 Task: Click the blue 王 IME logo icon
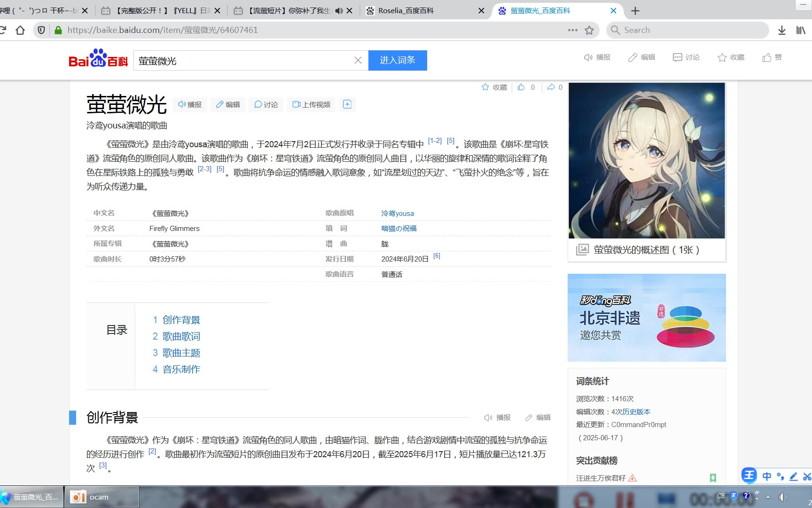749,476
